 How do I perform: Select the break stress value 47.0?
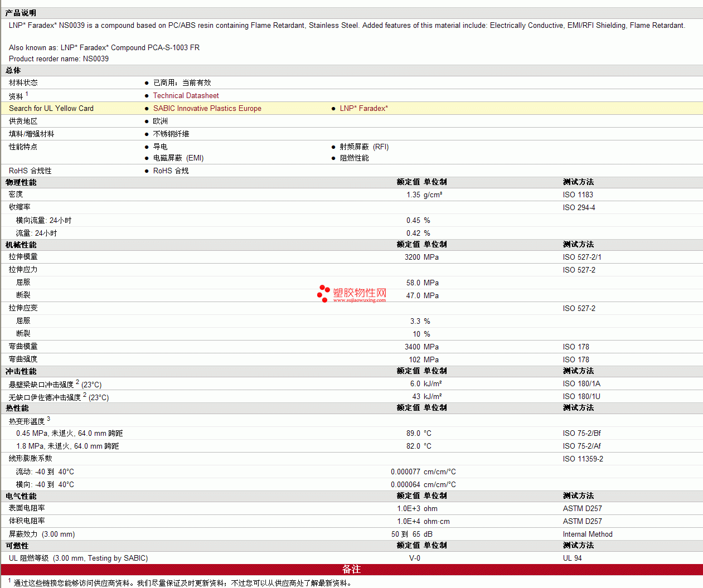[413, 296]
